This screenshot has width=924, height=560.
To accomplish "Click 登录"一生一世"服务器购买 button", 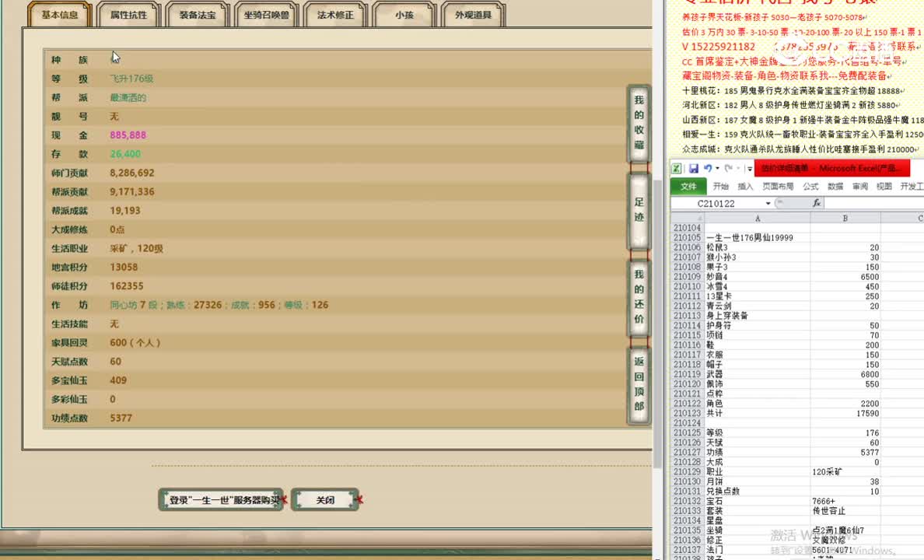I will (221, 500).
